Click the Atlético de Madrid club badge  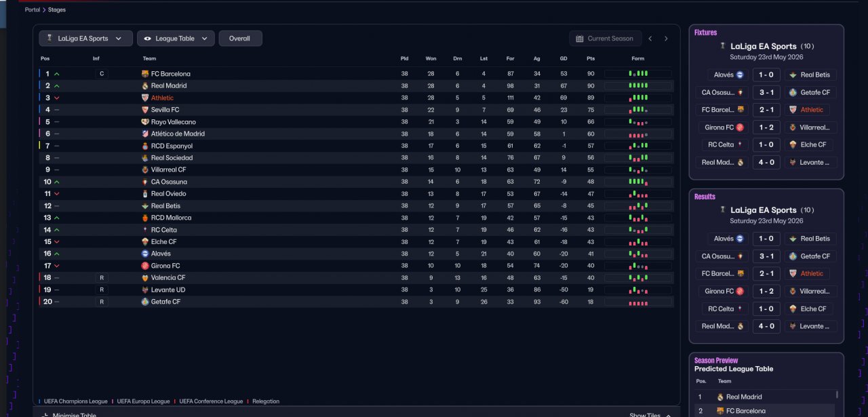[x=145, y=134]
